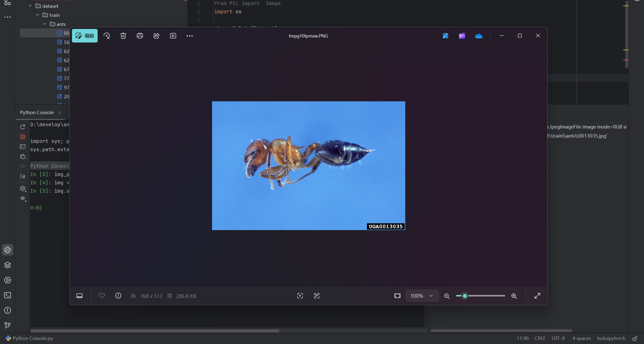Open the share icon in Photos
Image resolution: width=644 pixels, height=344 pixels.
pos(156,36)
